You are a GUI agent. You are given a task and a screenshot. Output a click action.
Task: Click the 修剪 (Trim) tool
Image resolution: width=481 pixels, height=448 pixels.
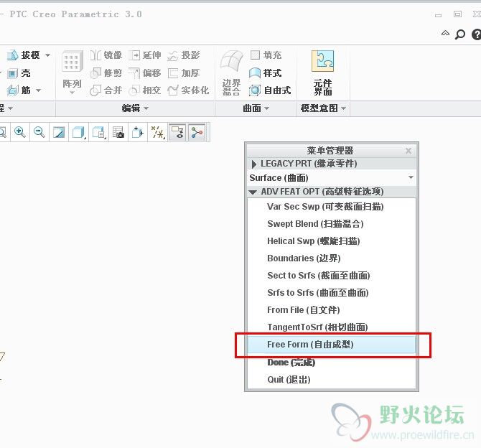[x=106, y=73]
